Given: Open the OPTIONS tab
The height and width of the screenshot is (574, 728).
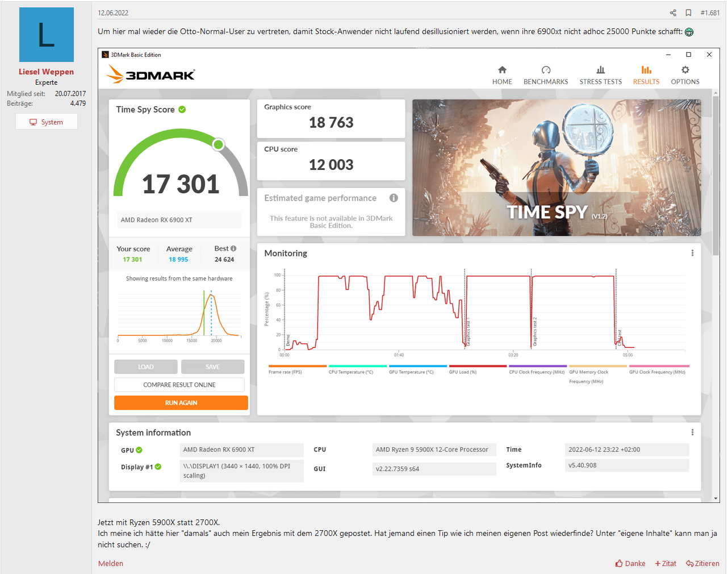Looking at the screenshot, I should (685, 75).
